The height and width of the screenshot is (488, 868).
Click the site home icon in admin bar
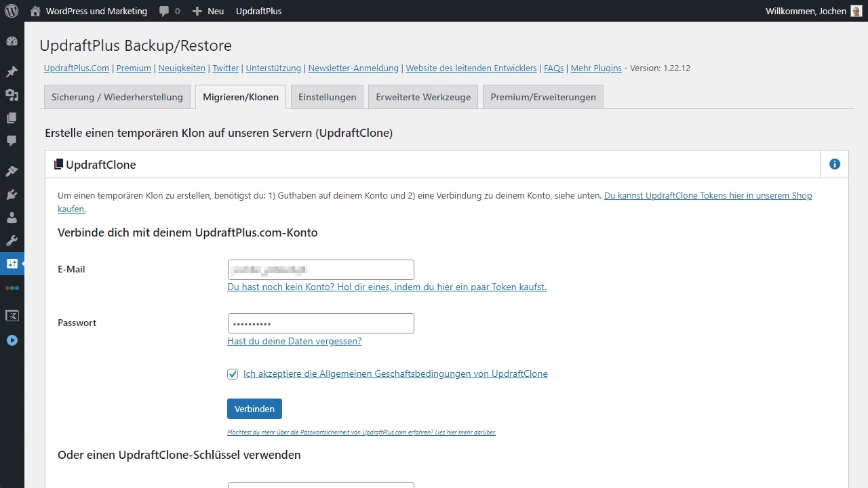click(35, 11)
